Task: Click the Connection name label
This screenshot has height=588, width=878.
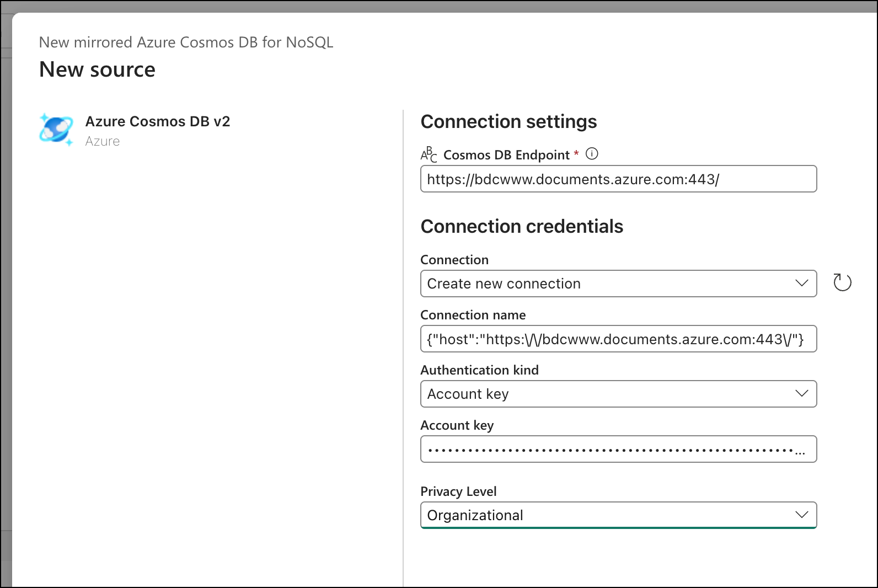Action: click(x=473, y=315)
